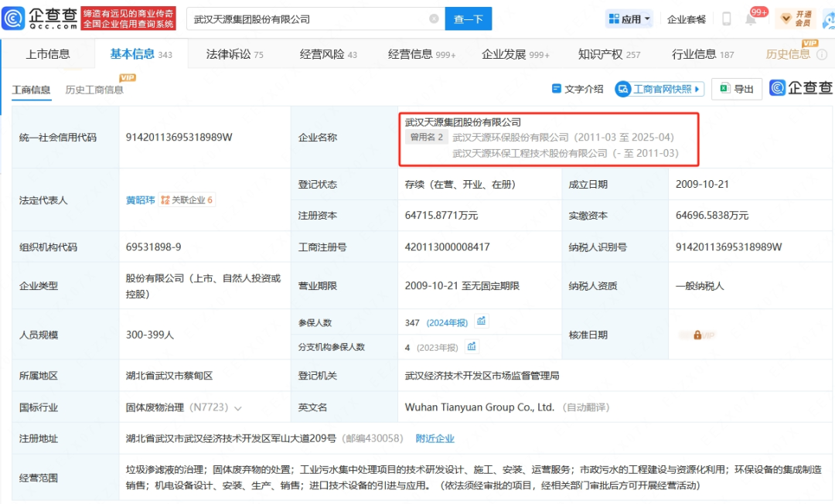Click the 一般纳税人 taxpayer qualification value

click(x=700, y=286)
